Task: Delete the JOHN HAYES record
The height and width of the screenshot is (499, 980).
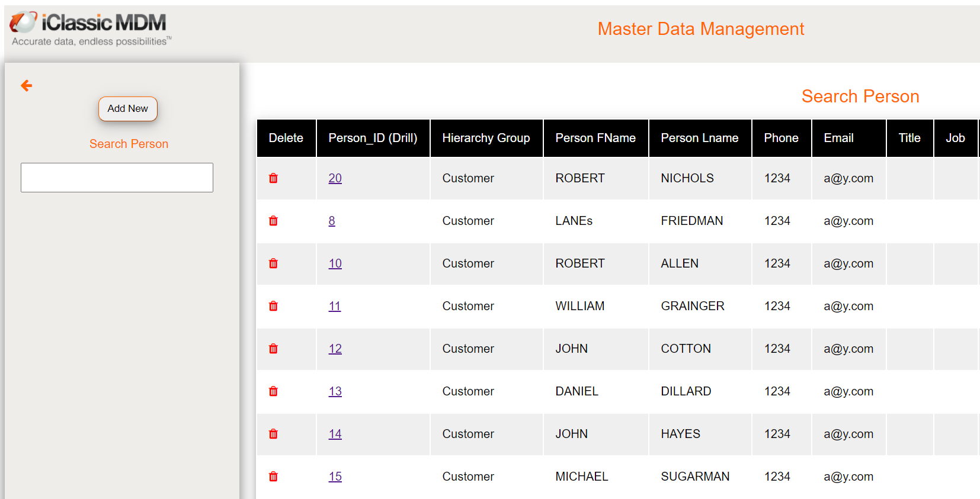Action: pyautogui.click(x=273, y=434)
